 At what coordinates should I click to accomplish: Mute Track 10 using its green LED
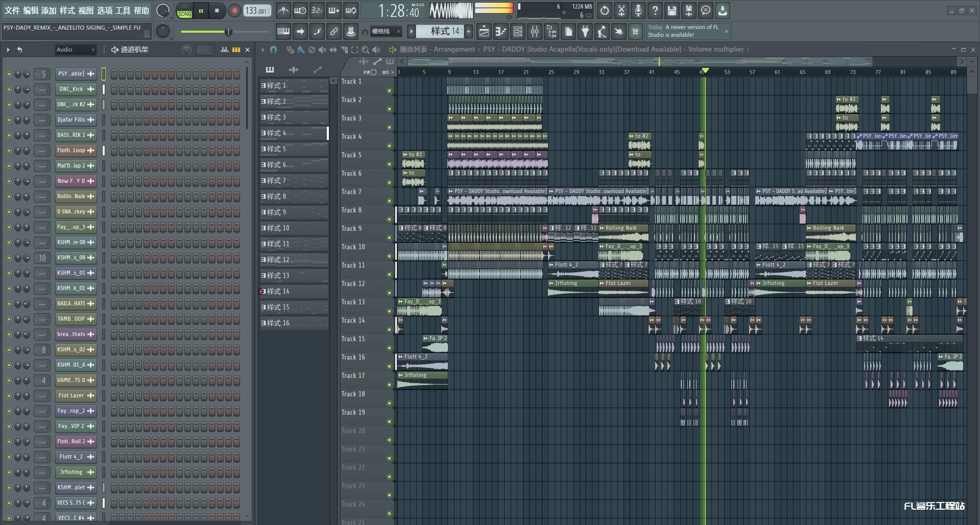389,256
